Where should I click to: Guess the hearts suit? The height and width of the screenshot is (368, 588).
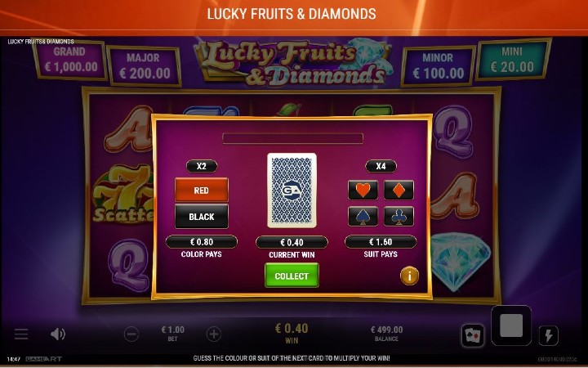coord(363,190)
